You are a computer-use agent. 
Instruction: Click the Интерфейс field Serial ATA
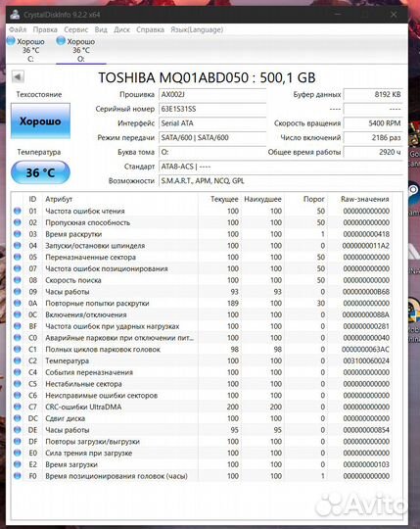tap(212, 123)
